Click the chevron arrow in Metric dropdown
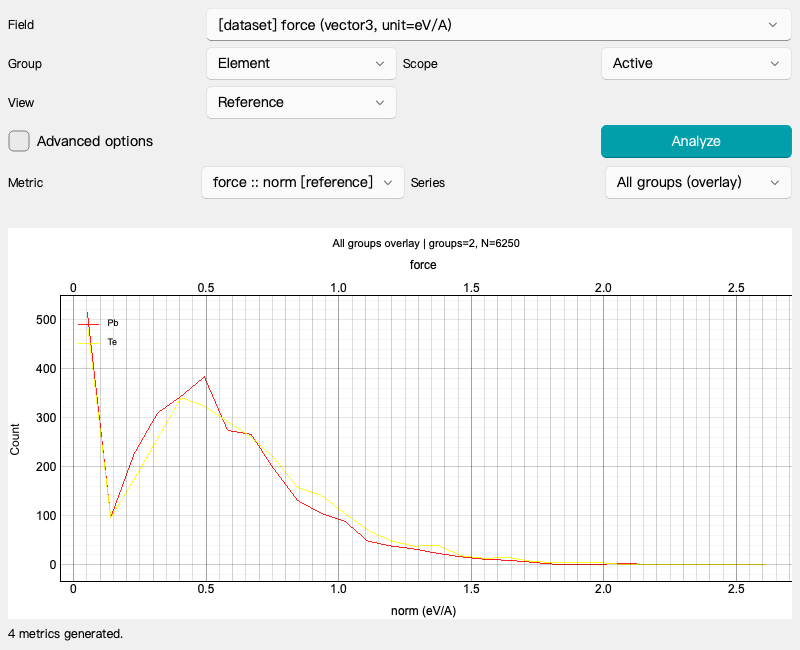The height and width of the screenshot is (650, 800). tap(388, 183)
